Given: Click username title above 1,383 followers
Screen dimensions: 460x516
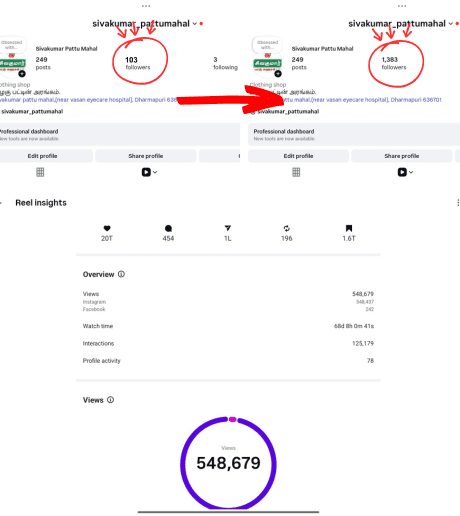Looking at the screenshot, I should 397,24.
